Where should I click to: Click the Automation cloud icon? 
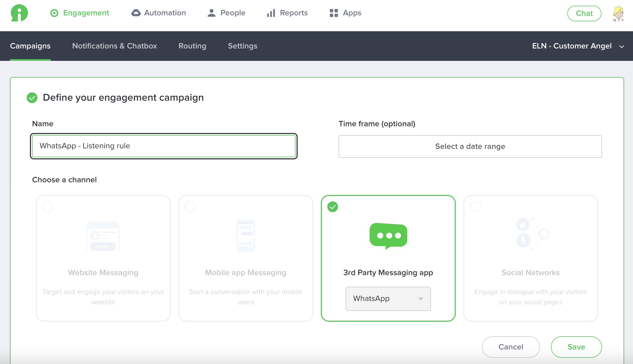click(136, 13)
